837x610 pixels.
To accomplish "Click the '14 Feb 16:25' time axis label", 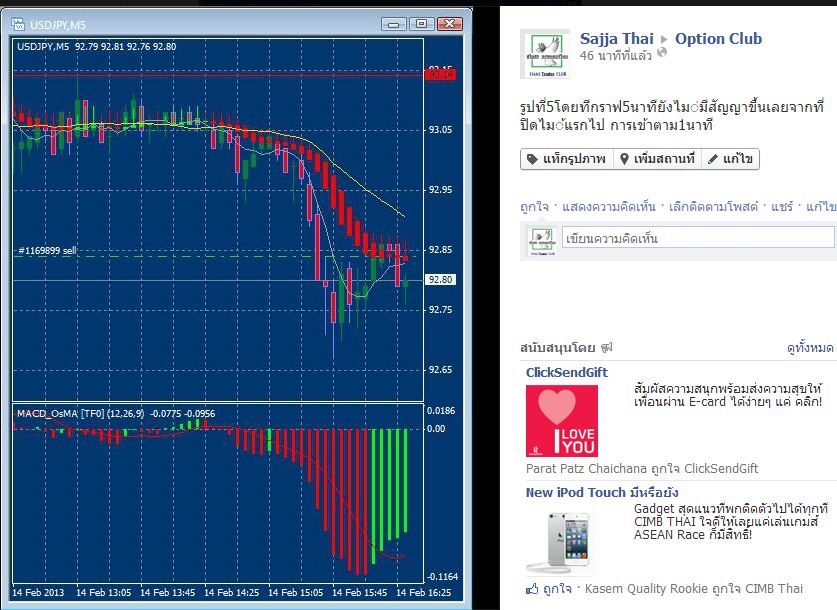I will [424, 592].
